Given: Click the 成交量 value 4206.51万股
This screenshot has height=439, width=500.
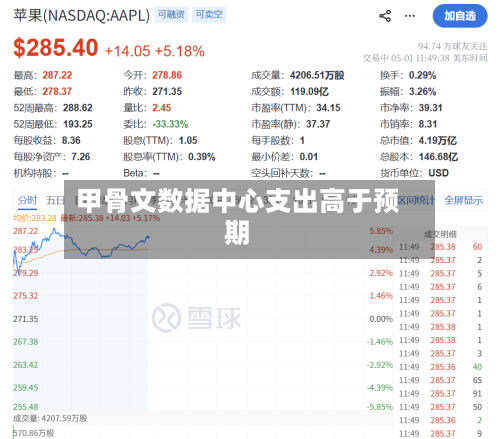Looking at the screenshot, I should tap(317, 75).
